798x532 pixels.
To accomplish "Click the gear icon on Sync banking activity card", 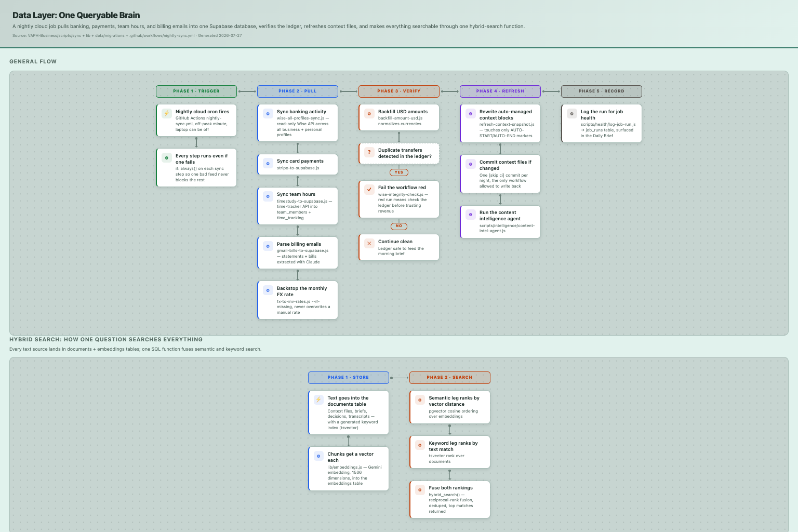I will point(268,113).
